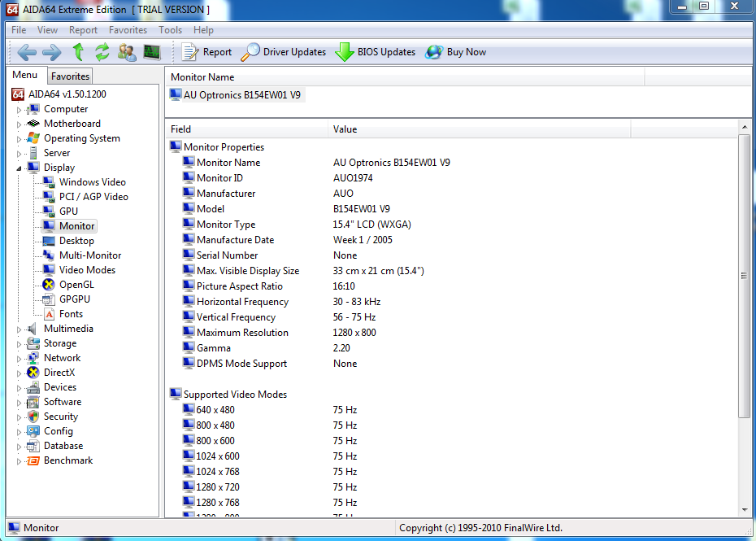This screenshot has width=756, height=541.
Task: Expand the Network tree node
Action: [x=19, y=359]
